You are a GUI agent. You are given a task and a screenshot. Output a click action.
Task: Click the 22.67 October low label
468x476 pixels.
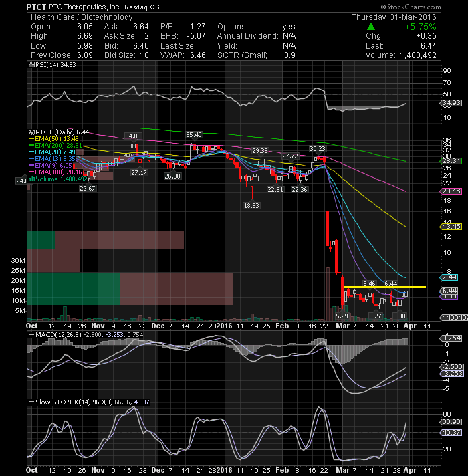click(88, 189)
